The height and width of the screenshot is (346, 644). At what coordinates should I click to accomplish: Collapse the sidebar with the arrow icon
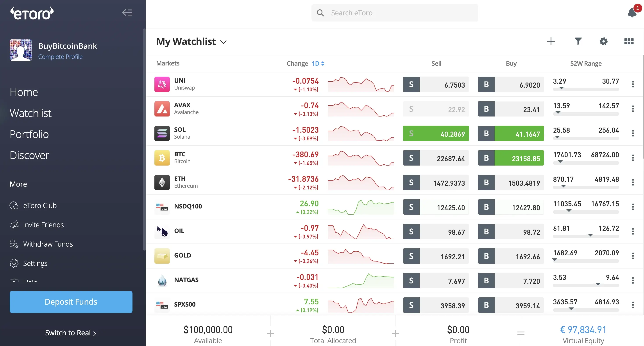[x=127, y=12]
